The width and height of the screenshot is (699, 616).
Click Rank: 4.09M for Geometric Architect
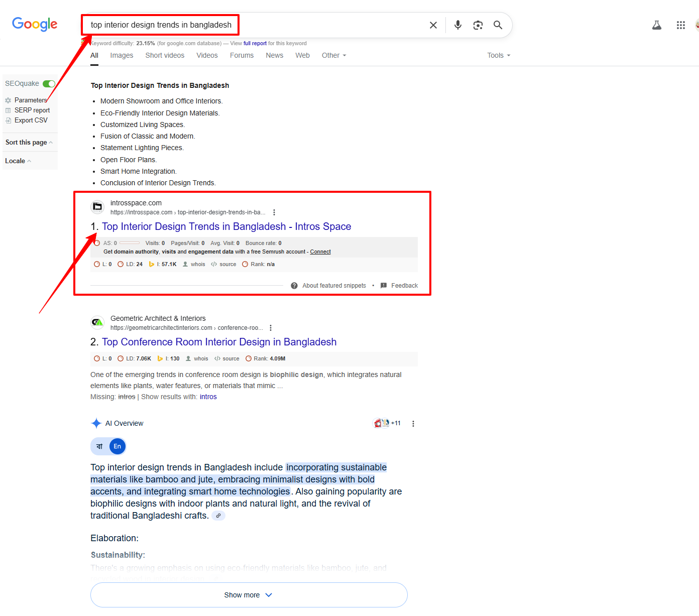(266, 359)
